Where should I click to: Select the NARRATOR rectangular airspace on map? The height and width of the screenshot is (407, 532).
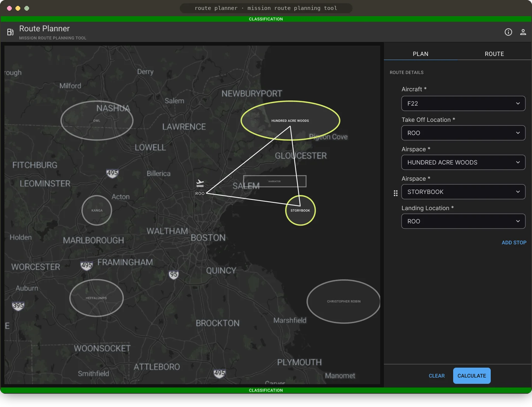(x=275, y=181)
